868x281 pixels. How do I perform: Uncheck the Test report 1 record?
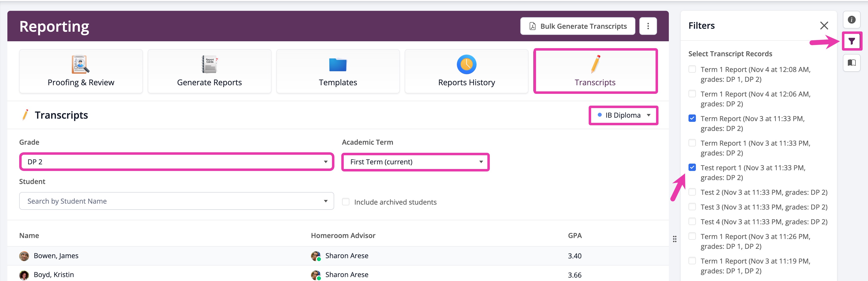[x=692, y=168]
